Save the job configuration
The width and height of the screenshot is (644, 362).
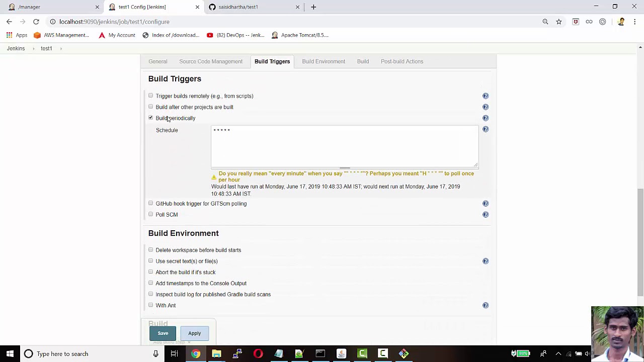pyautogui.click(x=163, y=333)
